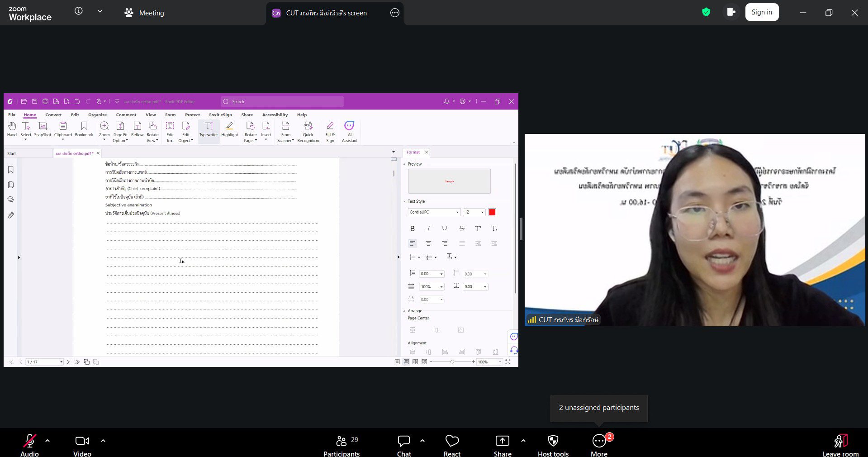Open the Quick Recognition OCR tool

point(308,130)
